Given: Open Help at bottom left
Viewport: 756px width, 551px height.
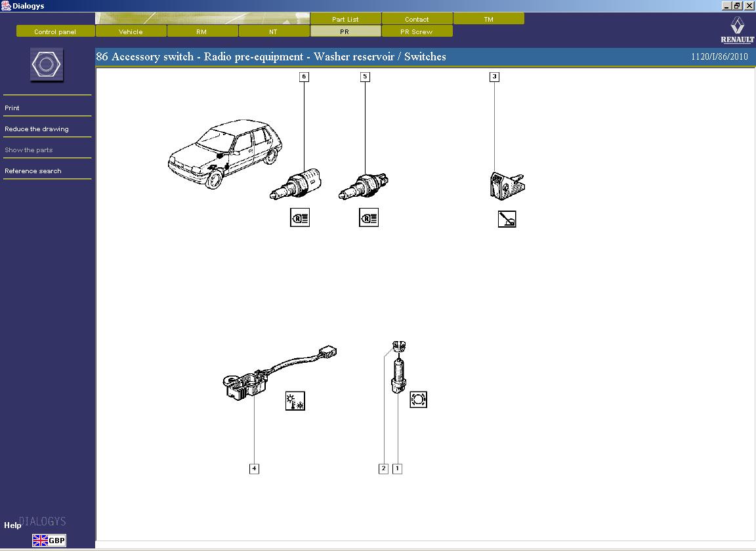Looking at the screenshot, I should [12, 525].
